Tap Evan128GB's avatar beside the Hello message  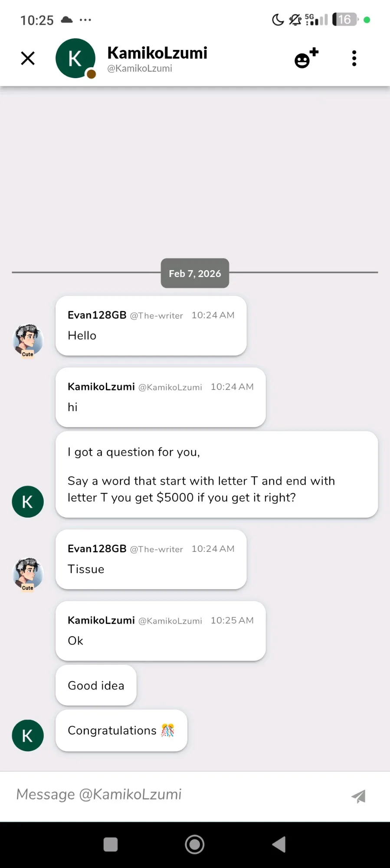(28, 340)
